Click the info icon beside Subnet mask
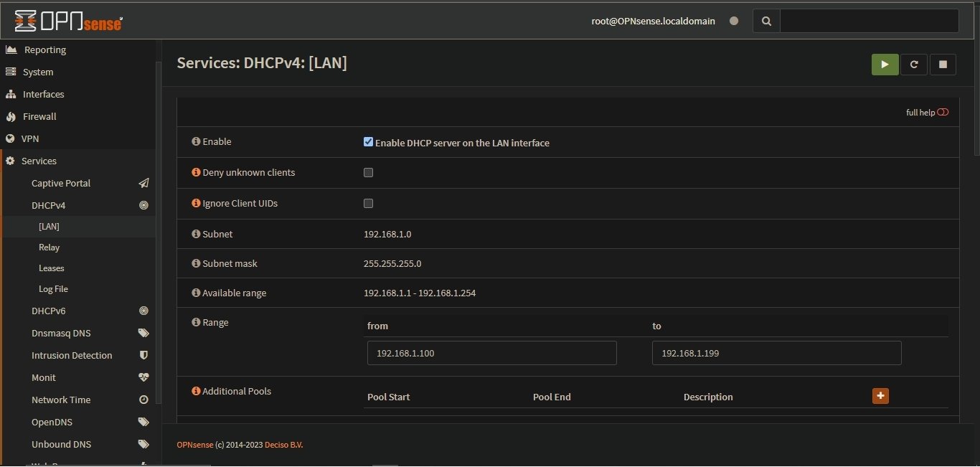The height and width of the screenshot is (467, 980). click(x=195, y=263)
